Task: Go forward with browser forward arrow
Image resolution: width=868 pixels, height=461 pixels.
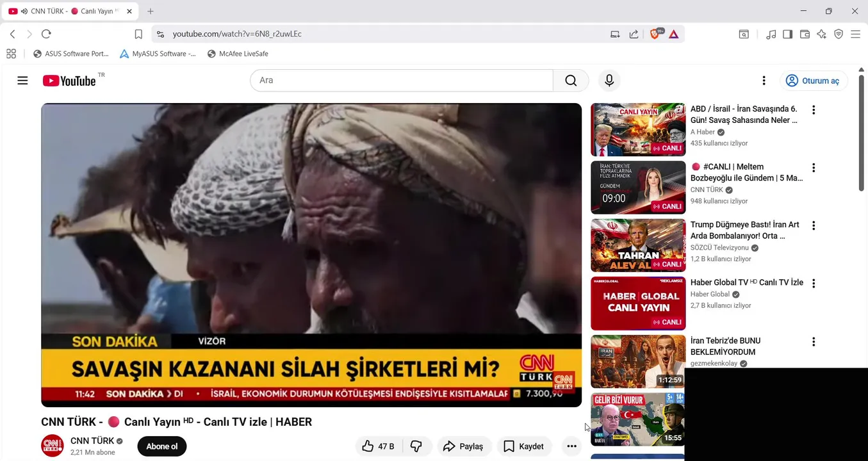Action: point(29,34)
